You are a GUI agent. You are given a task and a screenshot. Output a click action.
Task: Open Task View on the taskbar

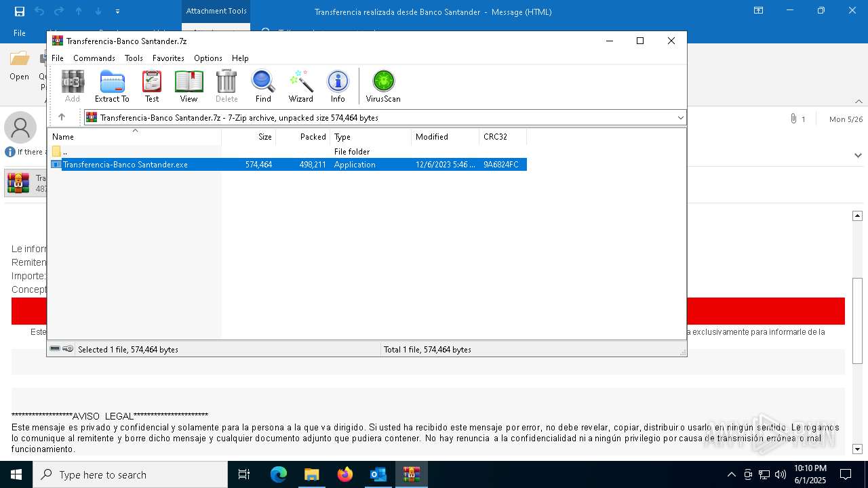244,474
